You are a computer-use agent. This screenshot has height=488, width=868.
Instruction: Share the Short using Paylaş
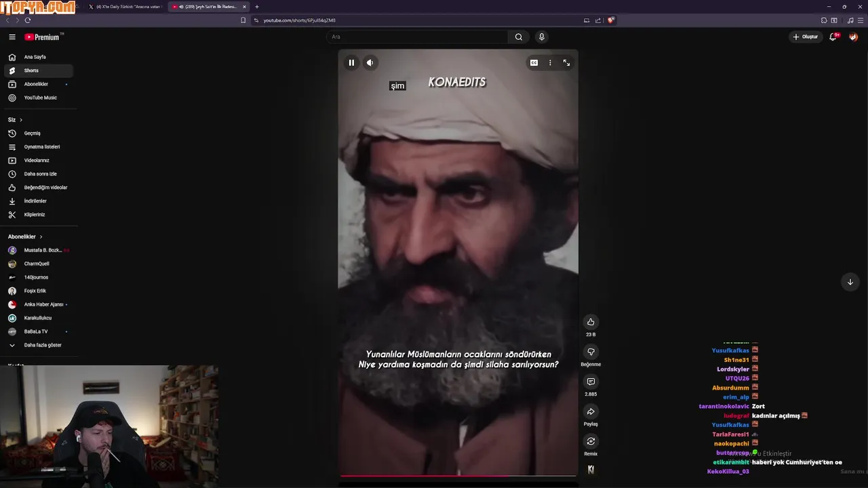pyautogui.click(x=591, y=411)
